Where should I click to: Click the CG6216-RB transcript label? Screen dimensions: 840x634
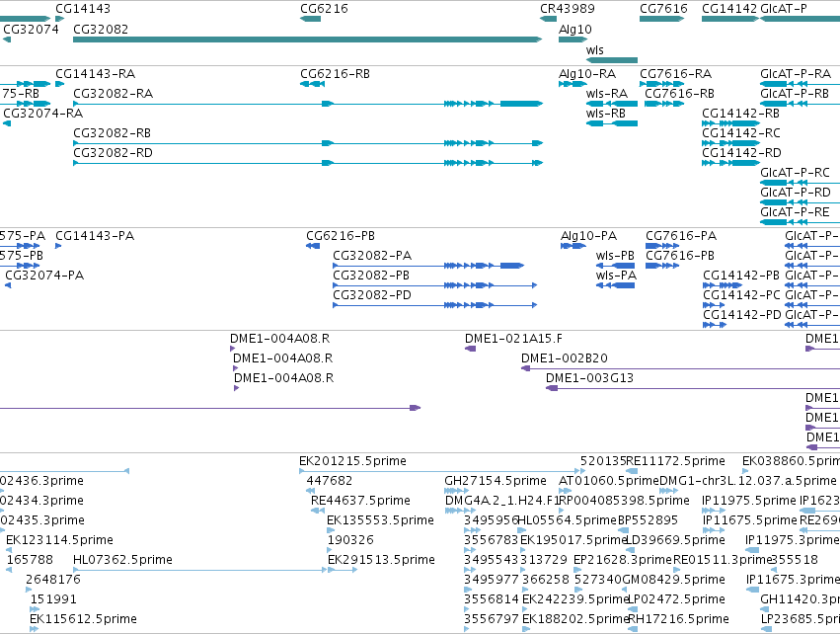(x=335, y=74)
